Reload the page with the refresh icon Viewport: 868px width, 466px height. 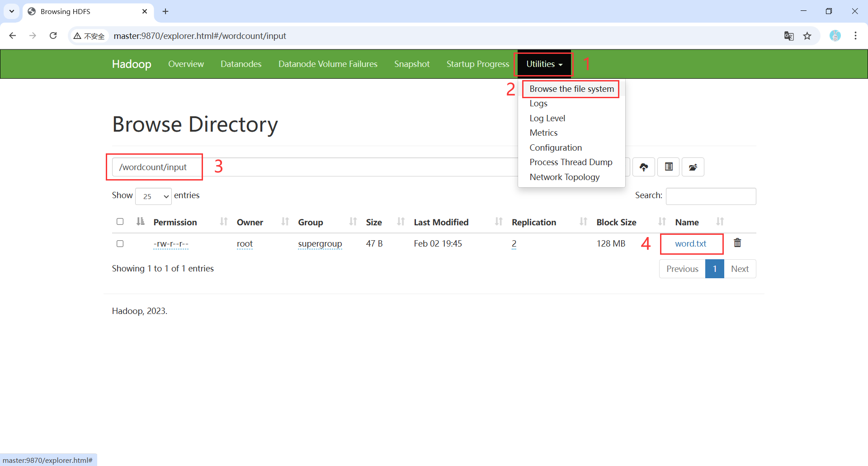pyautogui.click(x=53, y=36)
